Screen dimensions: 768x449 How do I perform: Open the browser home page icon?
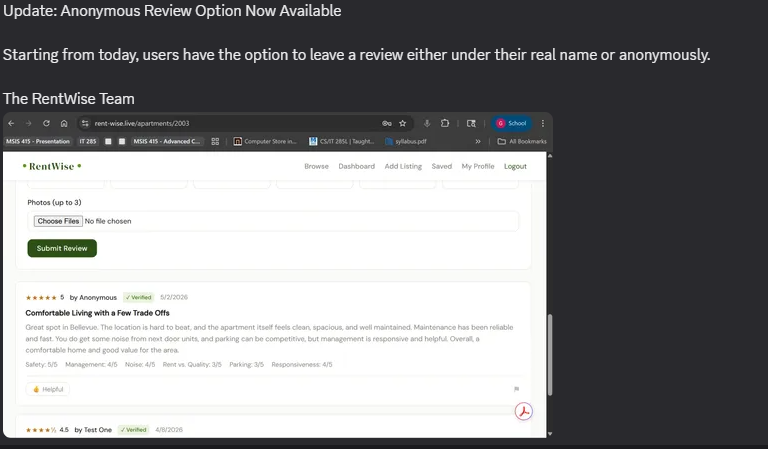pyautogui.click(x=64, y=123)
